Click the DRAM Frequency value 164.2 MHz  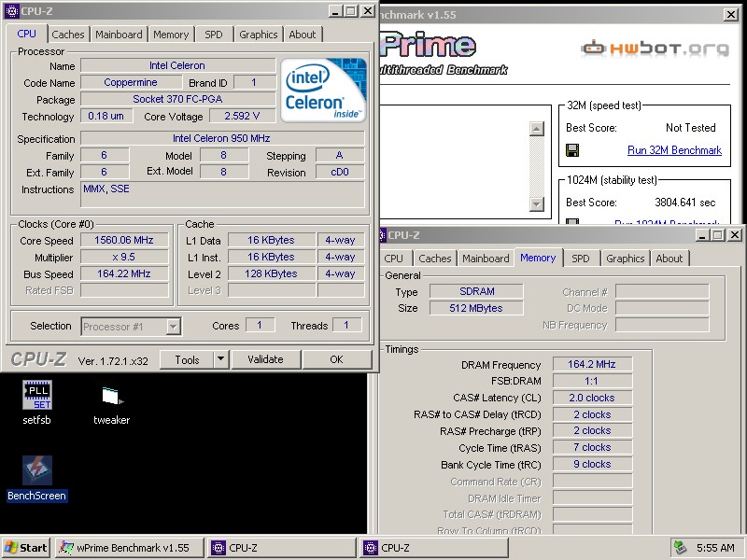point(592,364)
